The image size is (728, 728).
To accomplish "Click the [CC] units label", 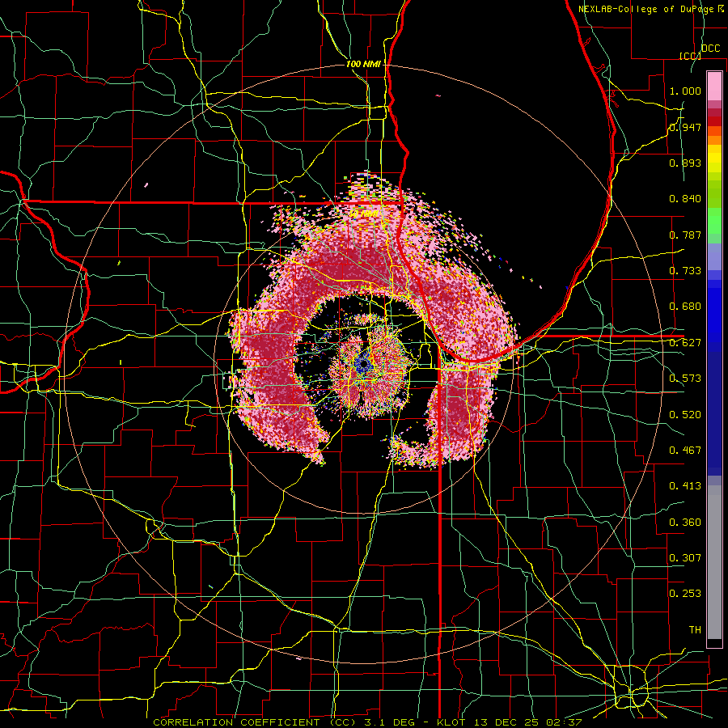I will click(690, 56).
